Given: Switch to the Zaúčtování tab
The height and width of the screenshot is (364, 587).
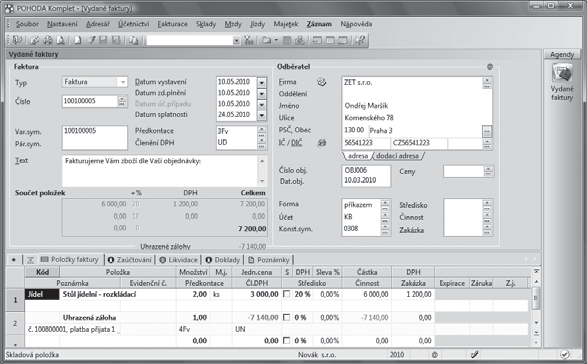Looking at the screenshot, I should pyautogui.click(x=130, y=260).
